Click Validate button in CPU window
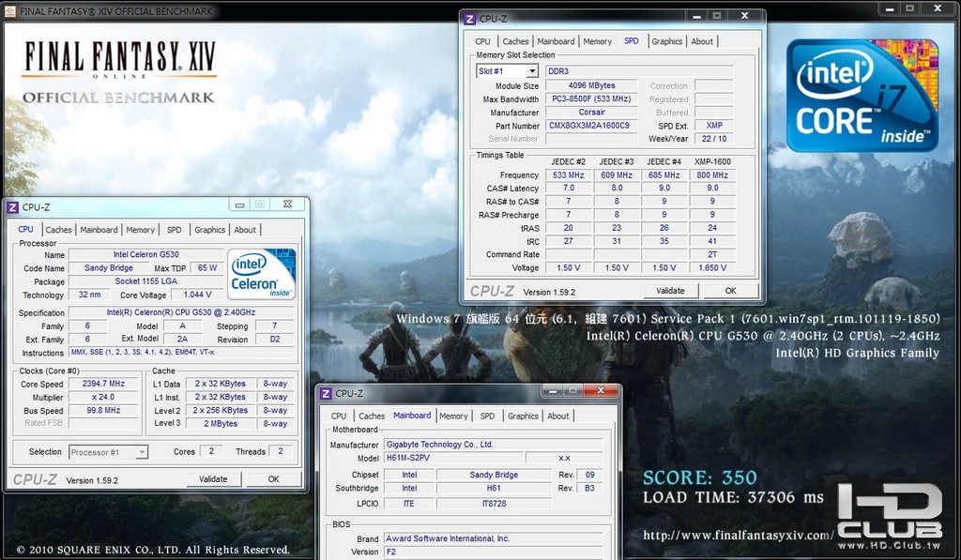Screen dimensions: 961x560 pos(213,479)
